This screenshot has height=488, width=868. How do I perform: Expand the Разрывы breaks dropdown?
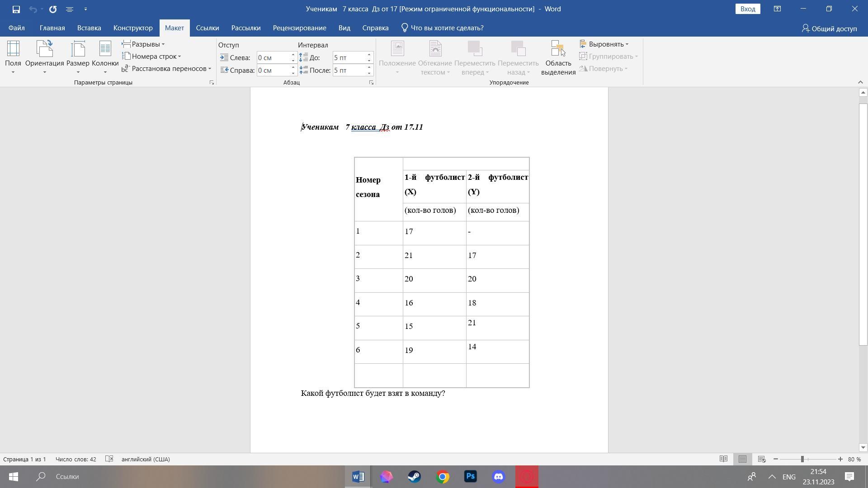(x=144, y=44)
